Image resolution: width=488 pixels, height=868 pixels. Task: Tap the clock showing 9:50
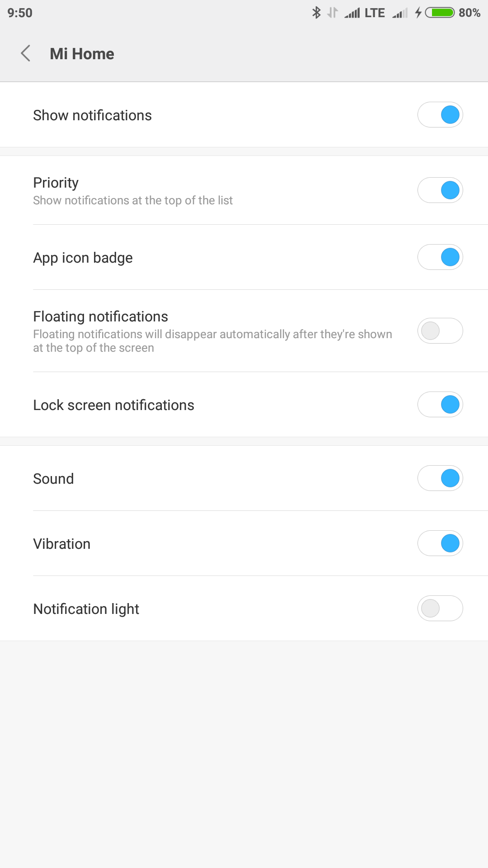pyautogui.click(x=20, y=13)
